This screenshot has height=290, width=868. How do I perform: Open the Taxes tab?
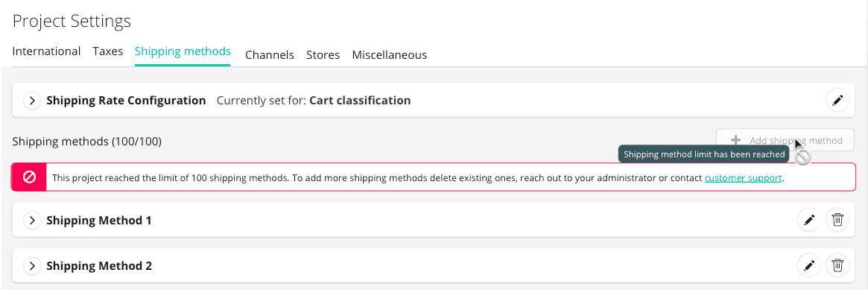tap(107, 51)
